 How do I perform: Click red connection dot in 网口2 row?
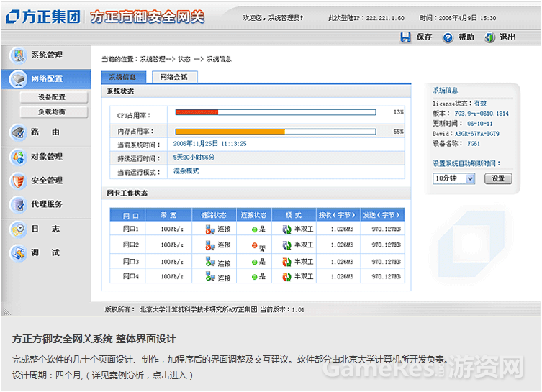254,245
